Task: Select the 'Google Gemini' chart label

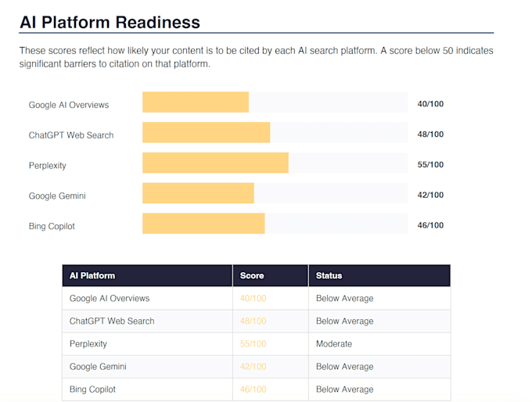Action: (57, 196)
